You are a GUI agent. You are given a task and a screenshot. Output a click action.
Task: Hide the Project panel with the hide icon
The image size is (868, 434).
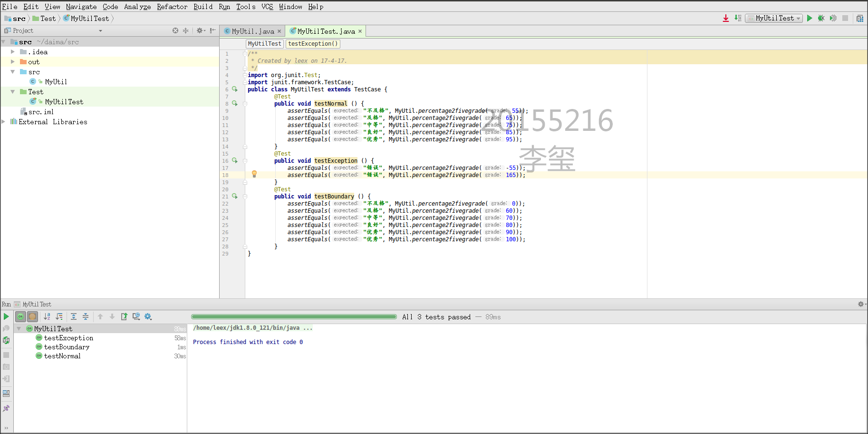212,30
